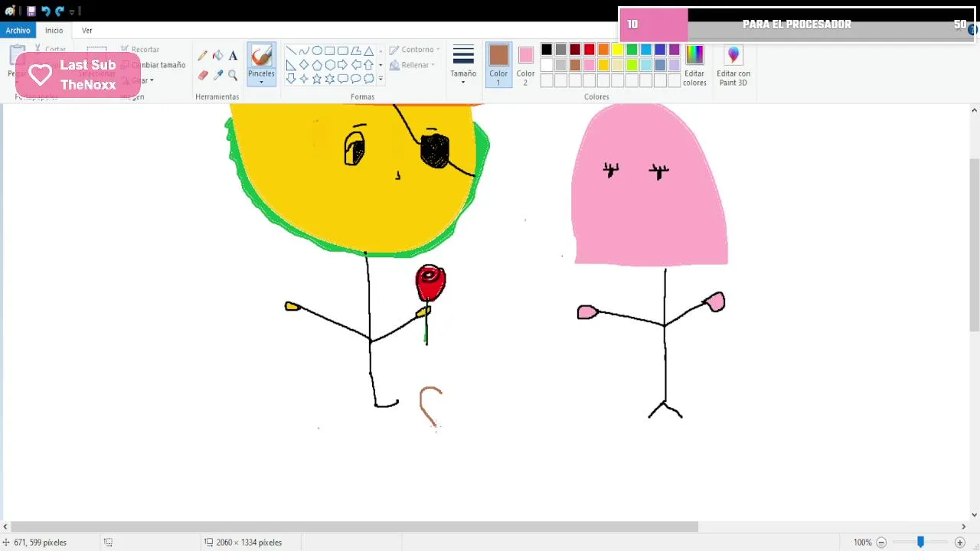980x551 pixels.
Task: Select the Text tool
Action: point(233,56)
